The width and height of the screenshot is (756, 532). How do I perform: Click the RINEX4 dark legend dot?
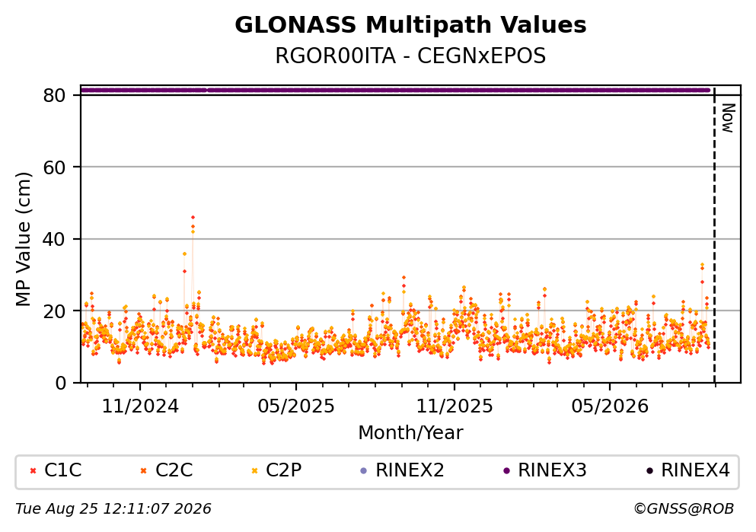point(649,471)
